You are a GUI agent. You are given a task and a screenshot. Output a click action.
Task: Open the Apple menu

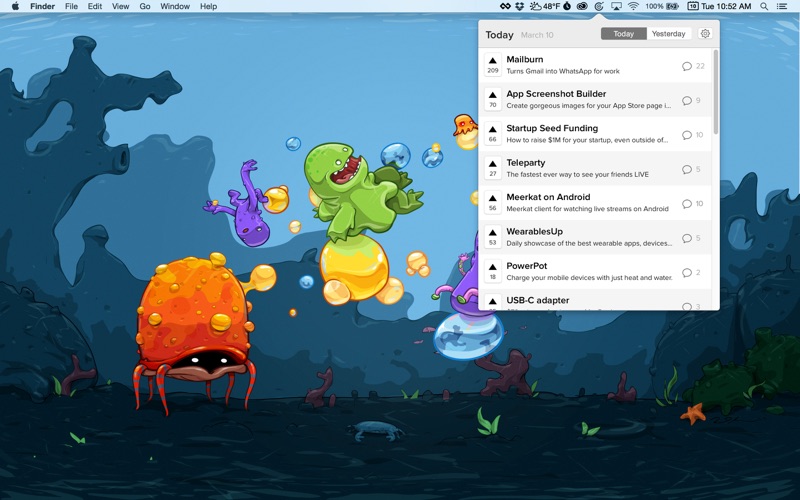[x=15, y=6]
